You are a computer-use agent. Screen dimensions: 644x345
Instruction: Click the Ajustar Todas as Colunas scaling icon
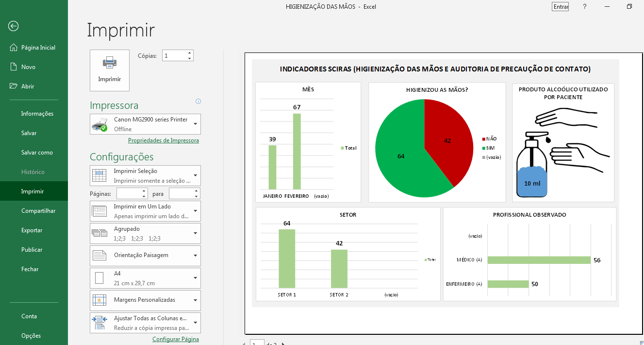[99, 323]
